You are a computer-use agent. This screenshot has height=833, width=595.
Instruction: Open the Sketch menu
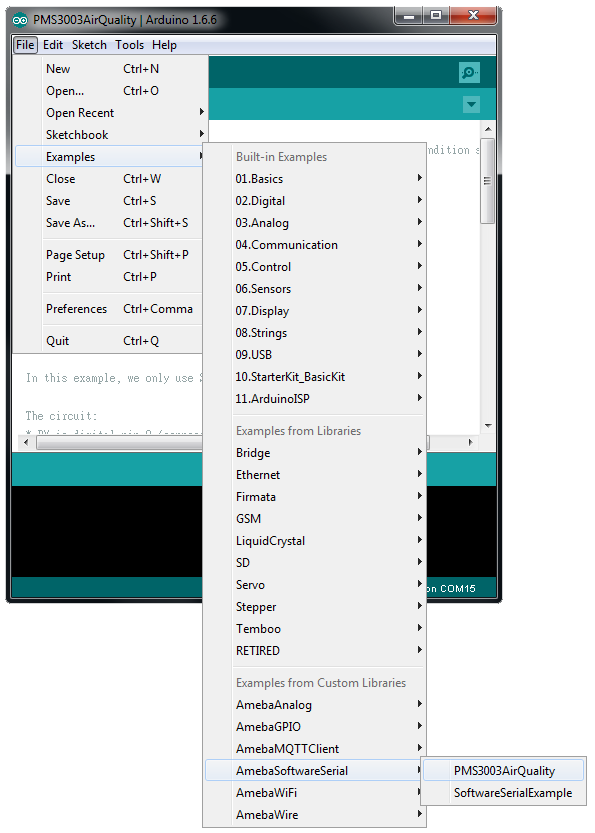click(x=89, y=45)
